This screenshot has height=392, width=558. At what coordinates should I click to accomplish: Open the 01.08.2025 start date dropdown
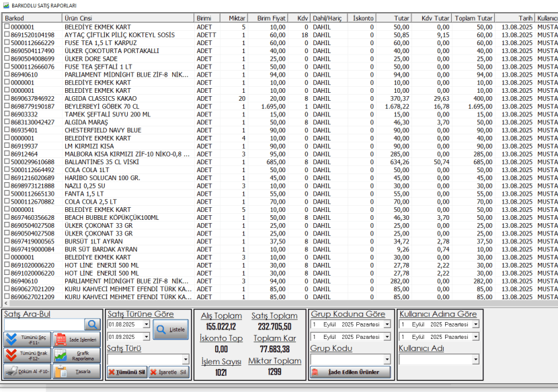[x=147, y=324]
